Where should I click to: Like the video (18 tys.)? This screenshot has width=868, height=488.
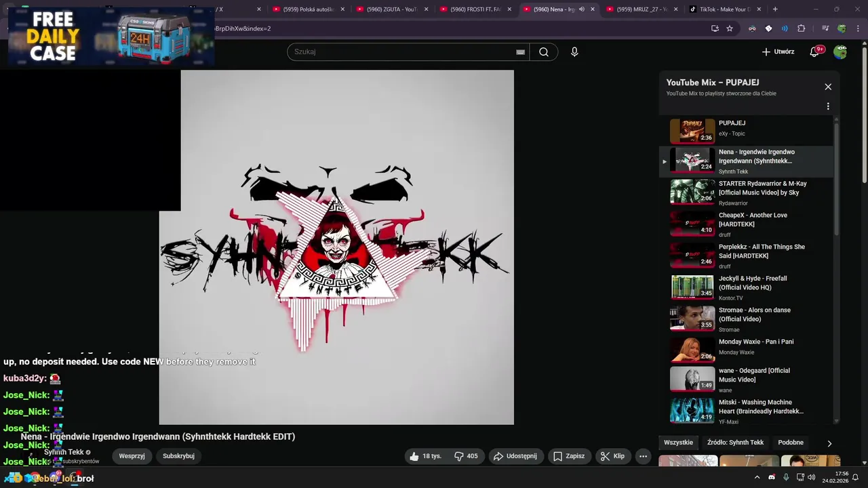tap(425, 456)
